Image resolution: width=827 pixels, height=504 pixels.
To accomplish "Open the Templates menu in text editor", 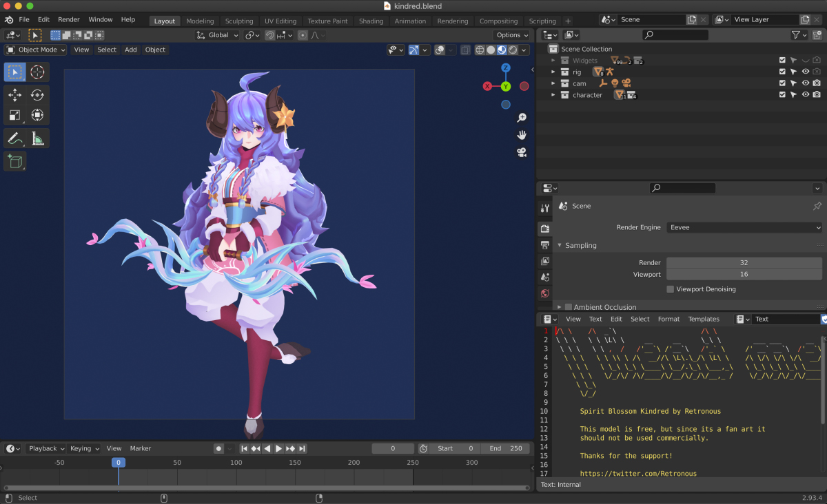I will [x=704, y=319].
